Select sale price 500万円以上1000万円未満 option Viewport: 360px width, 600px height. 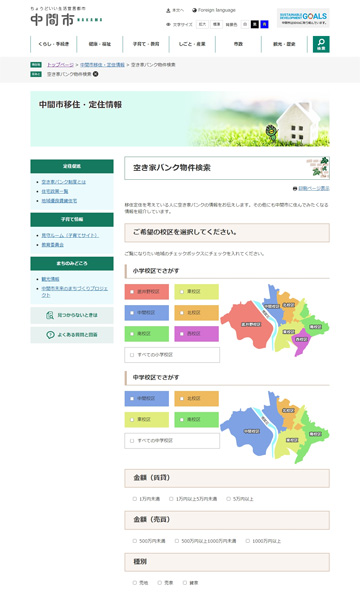tap(177, 541)
